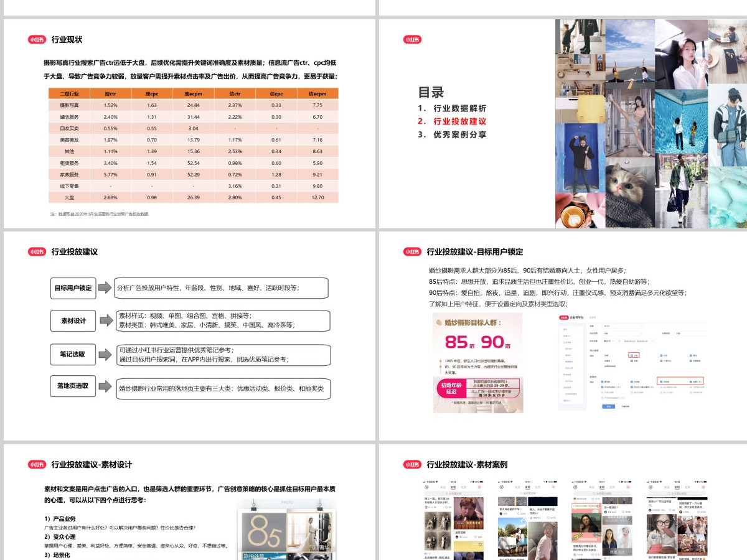Click the 小红书 logo on the 素材设计 slide
747x560 pixels.
pyautogui.click(x=37, y=464)
